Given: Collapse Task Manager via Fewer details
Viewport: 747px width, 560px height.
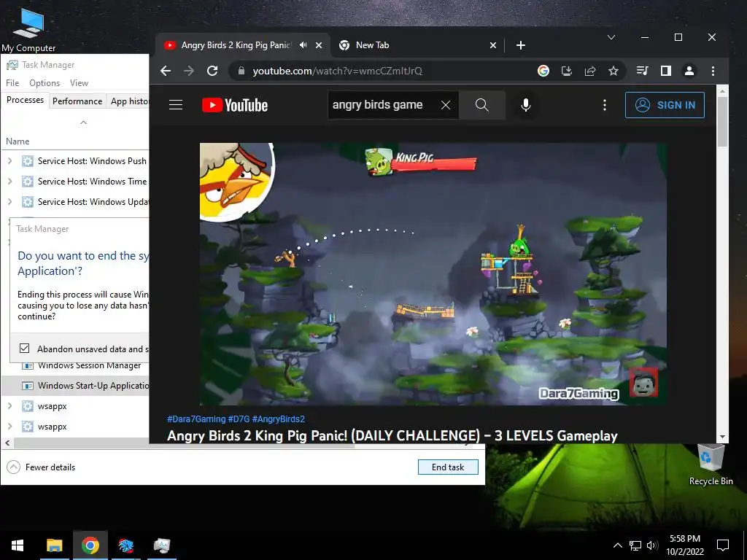Looking at the screenshot, I should coord(41,467).
